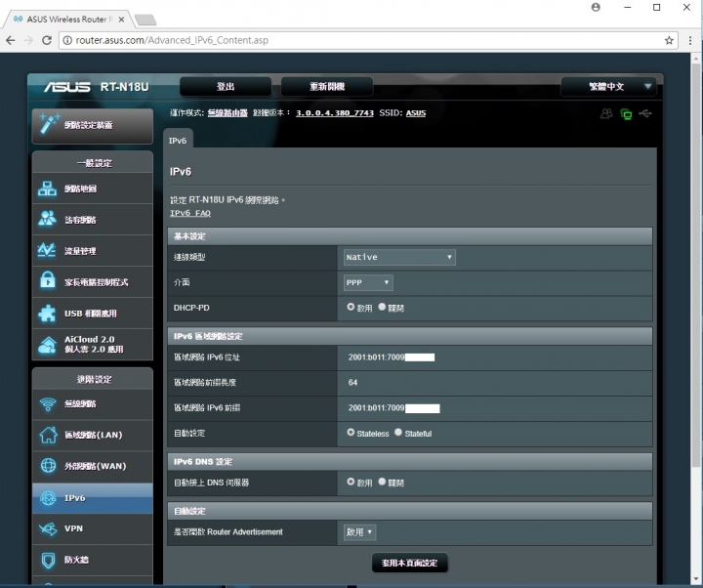Screen dimensions: 703x588
Task: Open Traffic Manager icon in sidebar
Action: coord(47,250)
